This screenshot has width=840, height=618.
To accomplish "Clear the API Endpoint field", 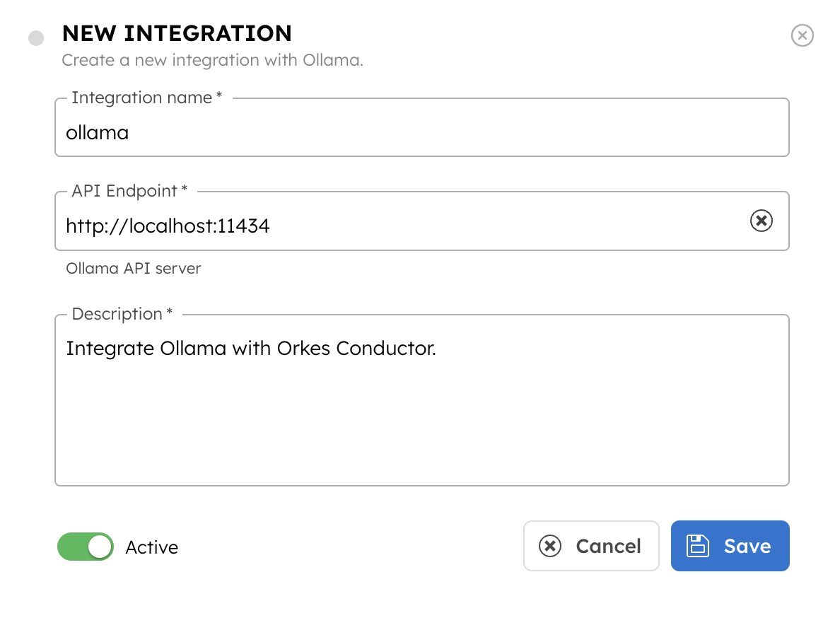I will coord(761,221).
